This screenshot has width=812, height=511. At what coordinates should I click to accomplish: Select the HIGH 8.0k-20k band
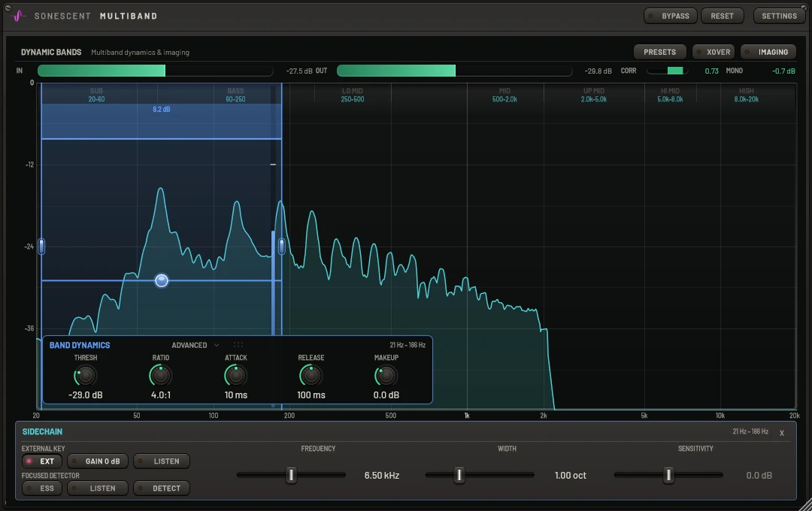(x=747, y=95)
